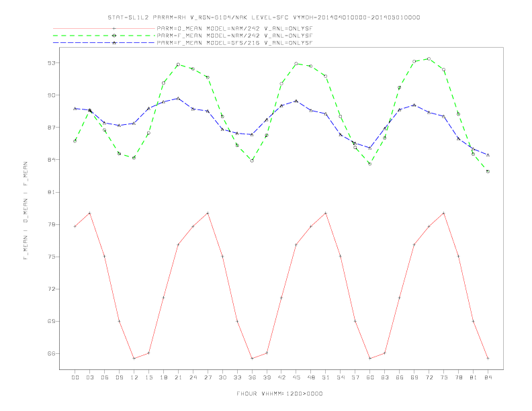Click the y-axis tick label 66
This screenshot has width=532, height=411.
point(51,353)
